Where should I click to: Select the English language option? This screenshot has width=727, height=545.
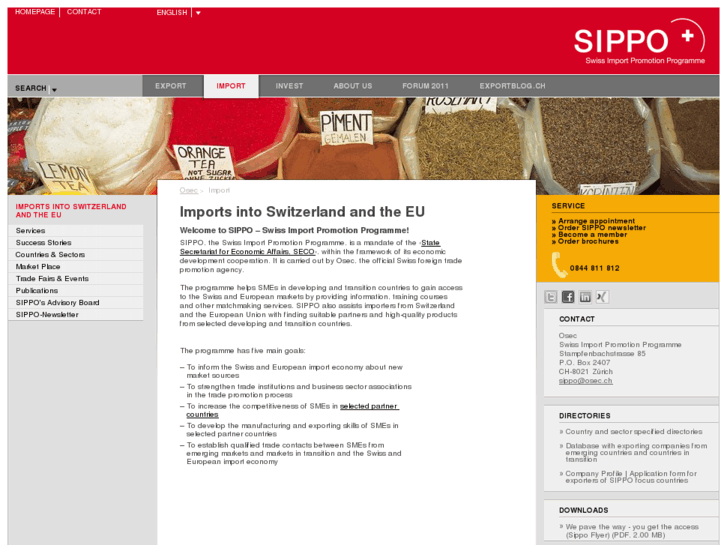(172, 13)
